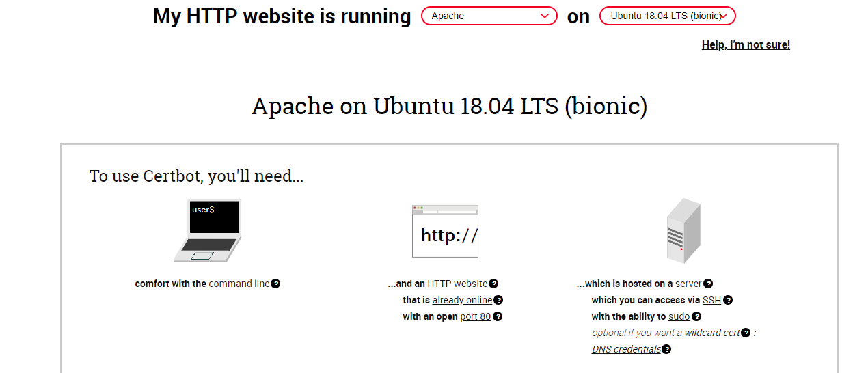Click the "To use Certbot, you'll need..." heading
This screenshot has width=868, height=373.
pos(196,176)
